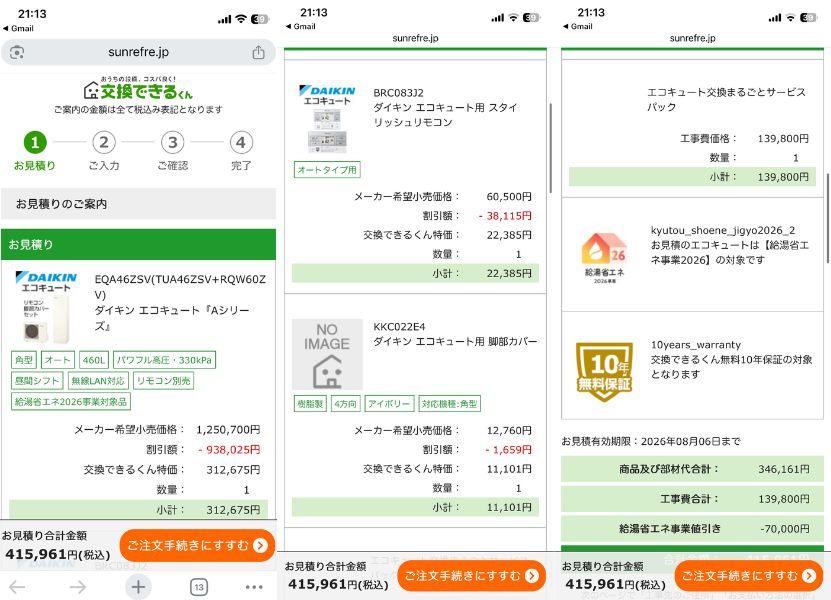Tap the subtotal 11,101円 row
This screenshot has height=600, width=831.
[415, 507]
